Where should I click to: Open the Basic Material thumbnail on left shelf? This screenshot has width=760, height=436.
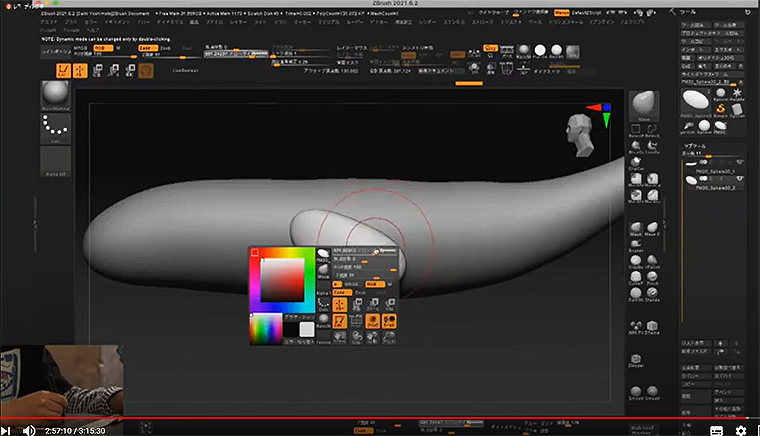coord(55,95)
